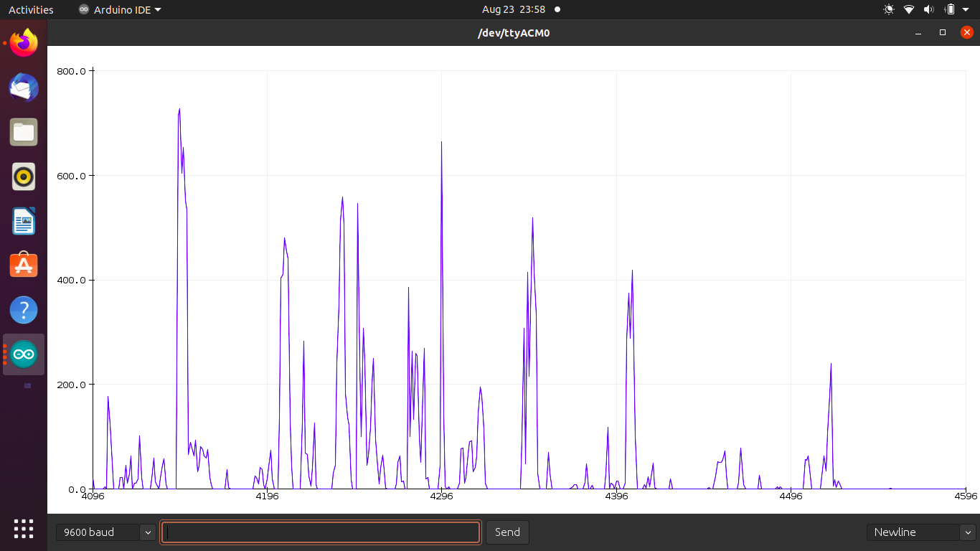The width and height of the screenshot is (980, 551).
Task: Click the serial message input field
Action: [x=321, y=532]
